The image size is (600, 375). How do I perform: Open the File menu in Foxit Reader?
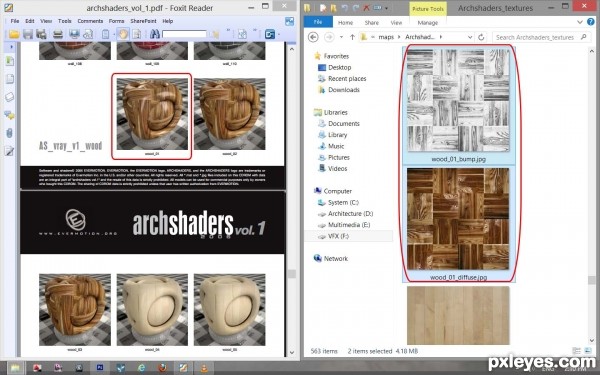point(15,21)
